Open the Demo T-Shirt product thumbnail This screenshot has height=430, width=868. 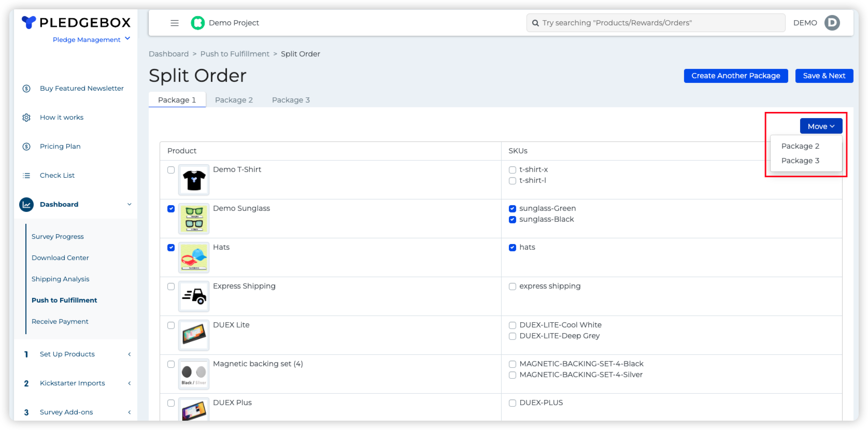click(x=194, y=180)
